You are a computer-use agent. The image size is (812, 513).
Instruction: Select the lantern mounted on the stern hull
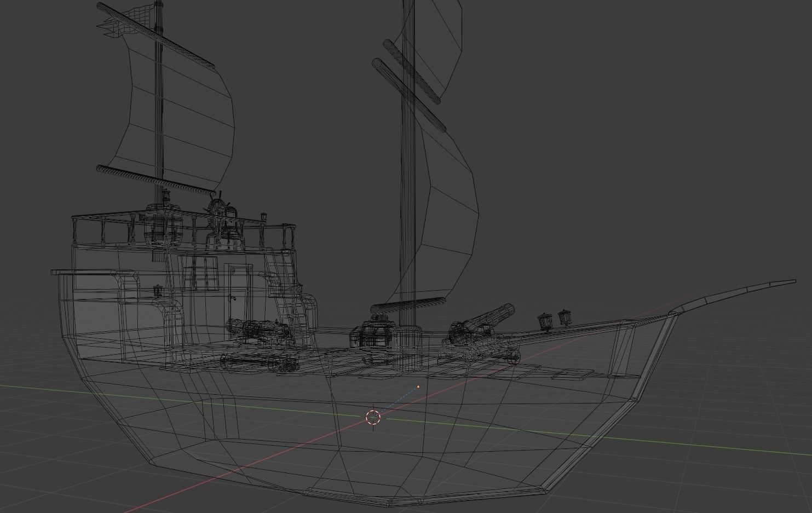pyautogui.click(x=159, y=291)
